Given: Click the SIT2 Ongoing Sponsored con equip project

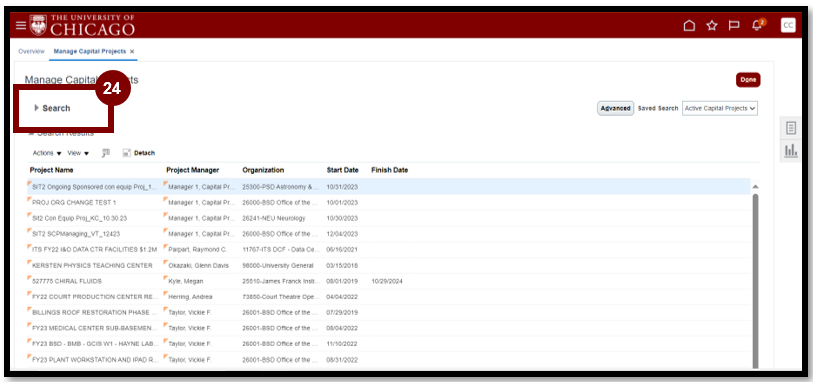Looking at the screenshot, I should 94,187.
